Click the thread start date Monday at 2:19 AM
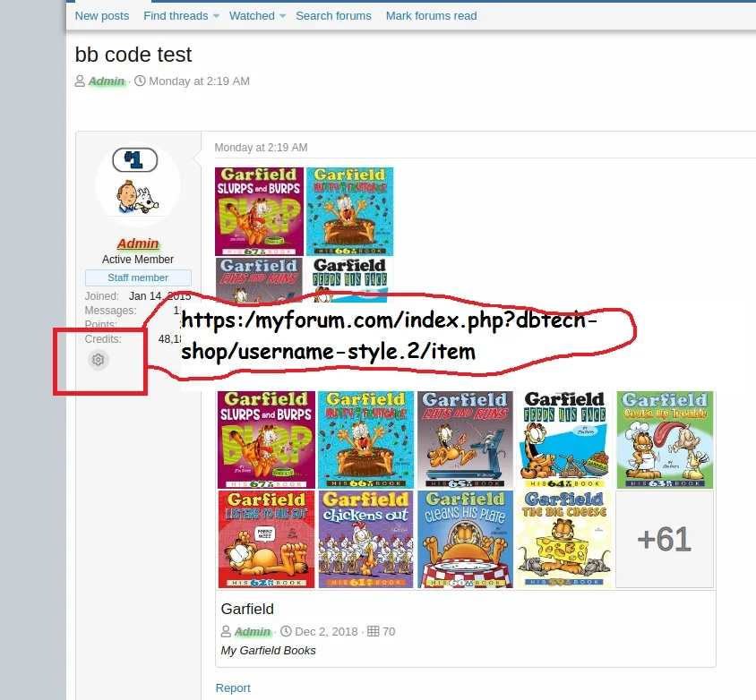Viewport: 756px width, 700px height. tap(199, 81)
